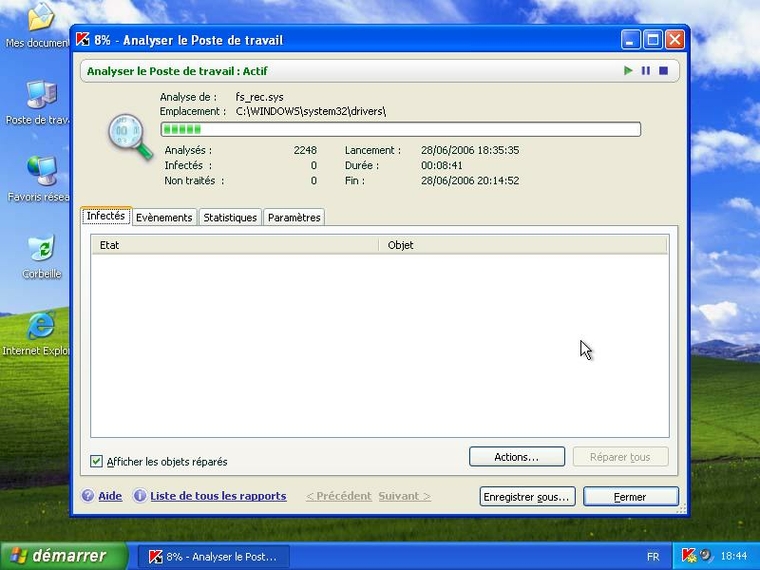
Task: Sort by the Etat column header
Action: pos(235,245)
